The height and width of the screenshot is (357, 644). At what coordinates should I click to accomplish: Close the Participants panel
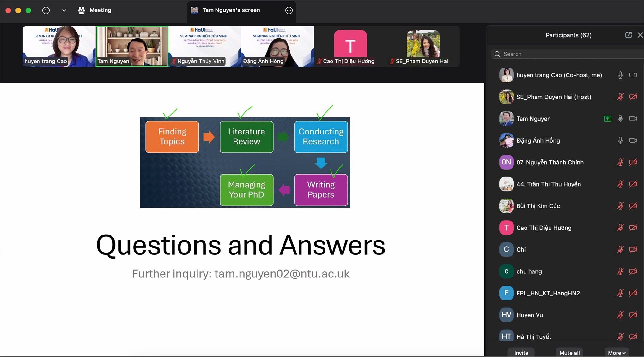pos(640,35)
